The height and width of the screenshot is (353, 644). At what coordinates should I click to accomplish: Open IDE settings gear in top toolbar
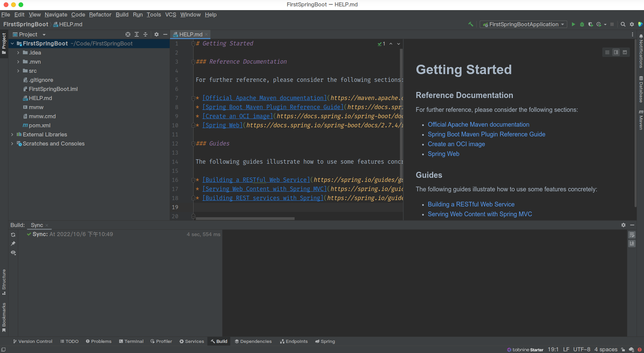(632, 24)
